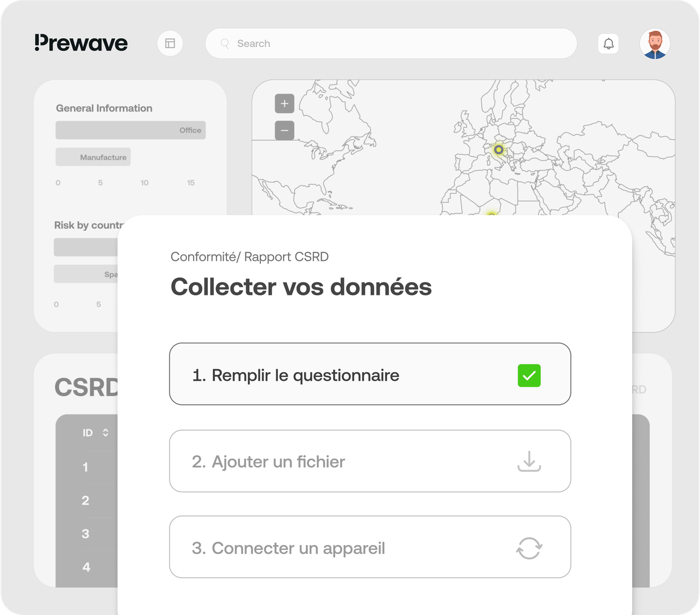Select table row with ID 3
Image resolution: width=700 pixels, height=615 pixels.
click(85, 534)
